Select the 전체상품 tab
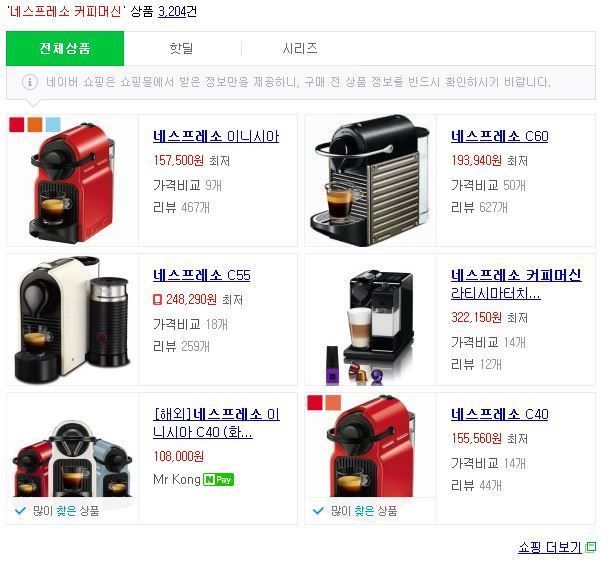 coord(65,48)
